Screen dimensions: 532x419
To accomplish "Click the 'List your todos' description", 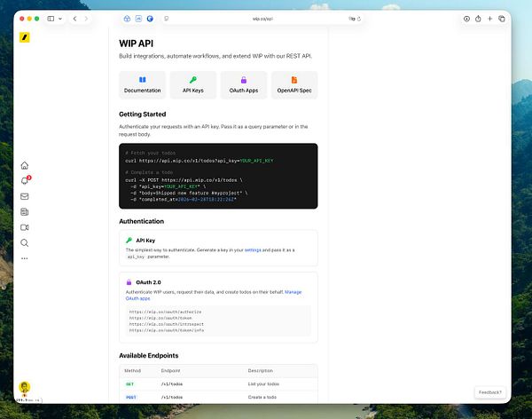I will tap(263, 384).
